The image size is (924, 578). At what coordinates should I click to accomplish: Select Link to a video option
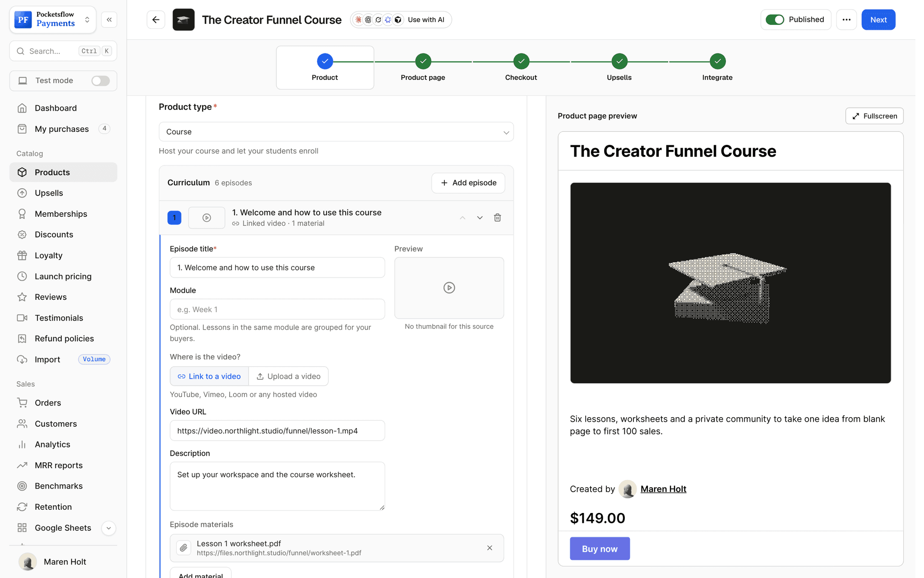tap(209, 376)
